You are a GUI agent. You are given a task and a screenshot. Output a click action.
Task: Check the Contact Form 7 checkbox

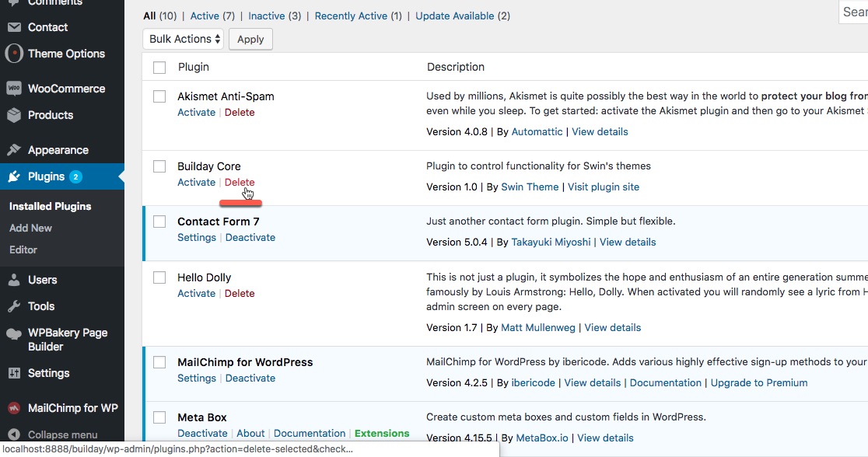159,222
